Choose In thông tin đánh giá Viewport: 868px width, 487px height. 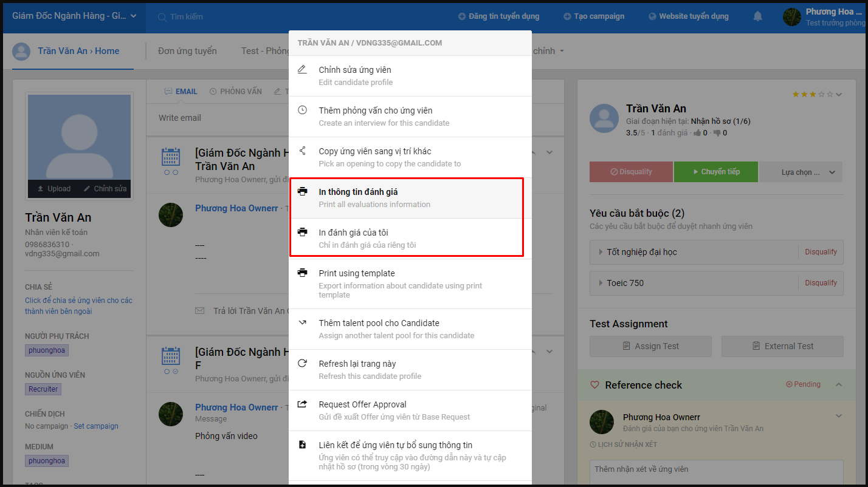[x=410, y=198]
